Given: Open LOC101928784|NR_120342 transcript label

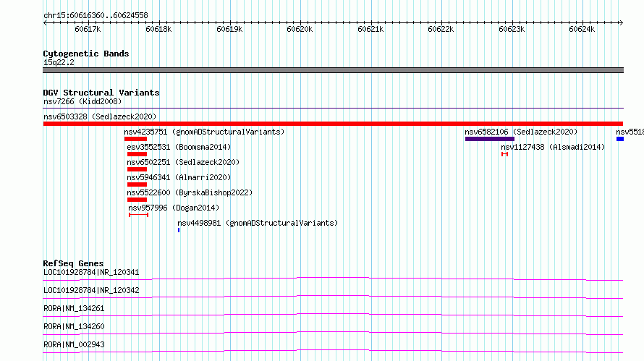Looking at the screenshot, I should pyautogui.click(x=91, y=290).
